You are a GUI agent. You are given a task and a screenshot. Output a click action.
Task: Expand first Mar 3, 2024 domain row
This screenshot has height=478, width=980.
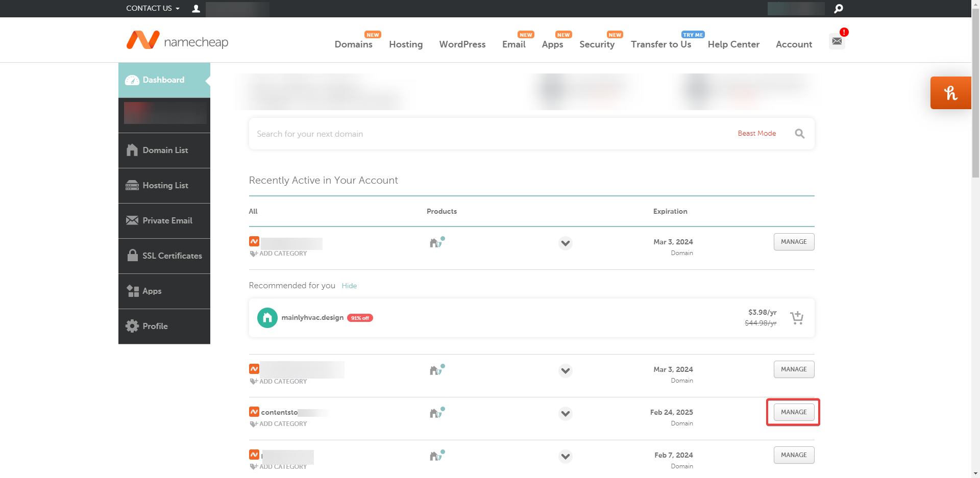pos(565,243)
